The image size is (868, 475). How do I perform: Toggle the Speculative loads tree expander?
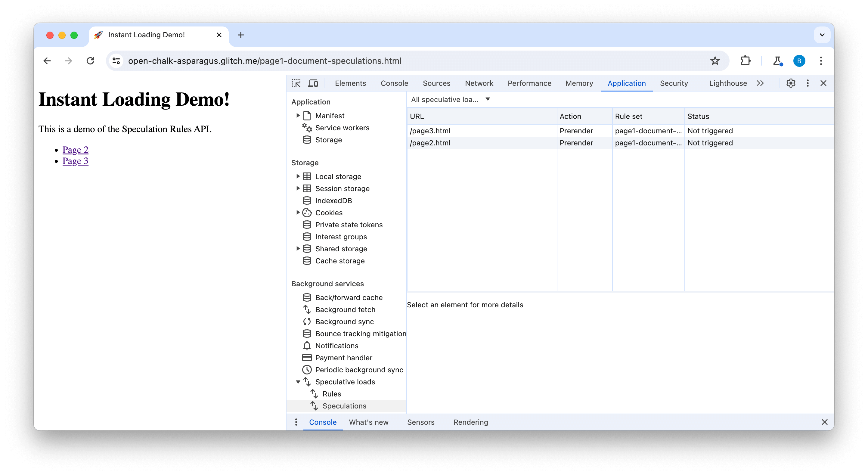298,382
